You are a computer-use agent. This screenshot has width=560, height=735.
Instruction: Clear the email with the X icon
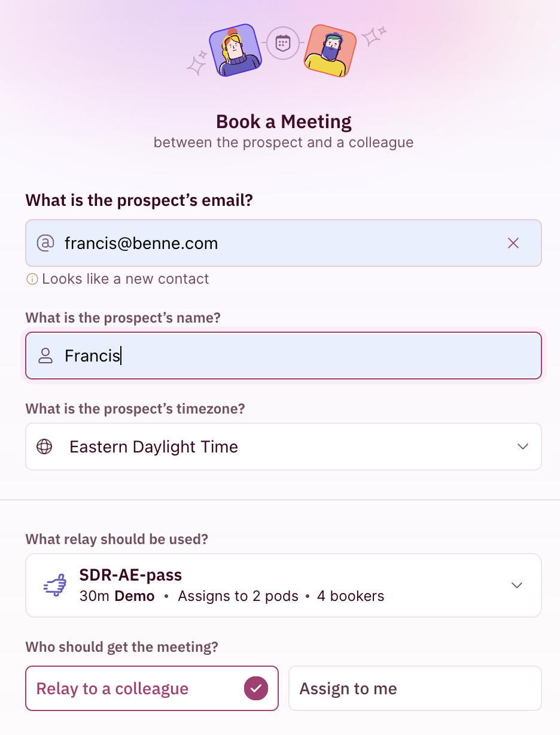tap(513, 243)
